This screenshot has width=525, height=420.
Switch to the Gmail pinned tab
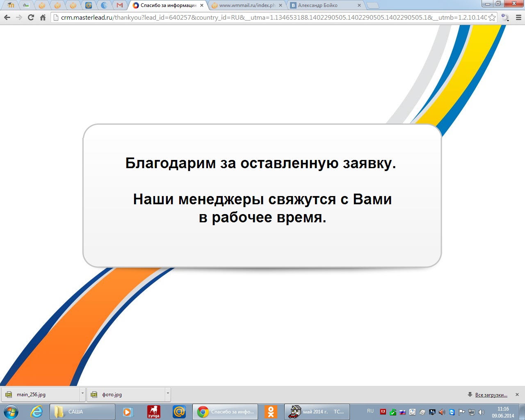coord(119,5)
